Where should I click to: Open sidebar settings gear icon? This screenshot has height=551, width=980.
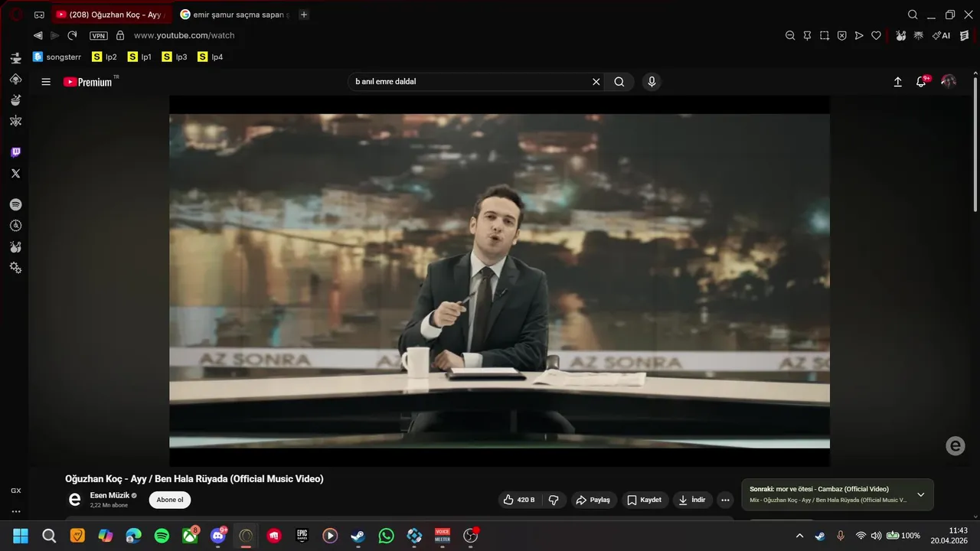[15, 268]
